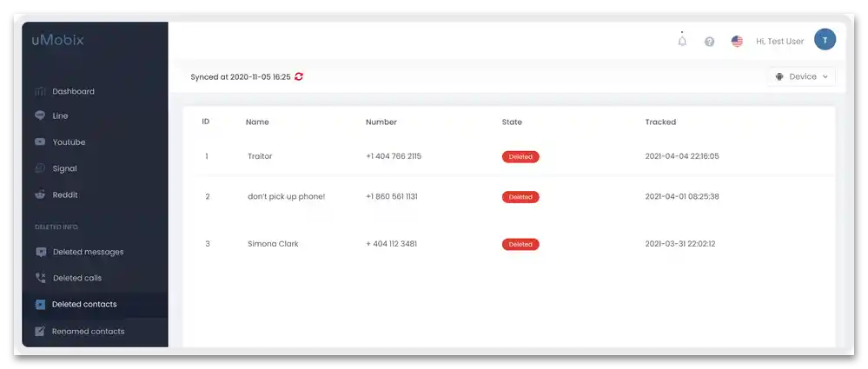
Task: Open Deleted calls page
Action: point(77,278)
